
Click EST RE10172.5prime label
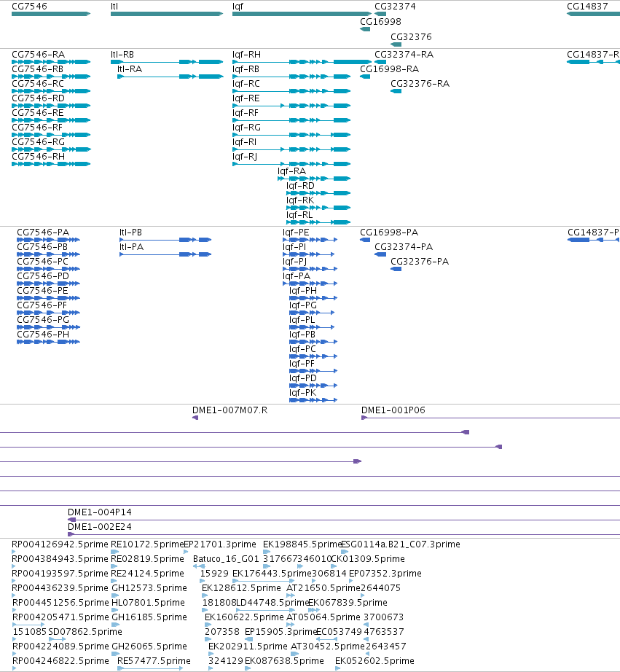tap(147, 544)
